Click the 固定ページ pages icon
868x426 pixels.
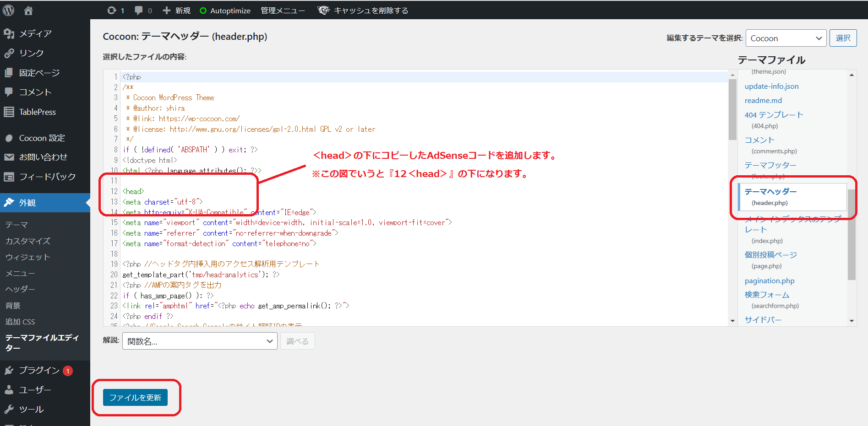(9, 73)
